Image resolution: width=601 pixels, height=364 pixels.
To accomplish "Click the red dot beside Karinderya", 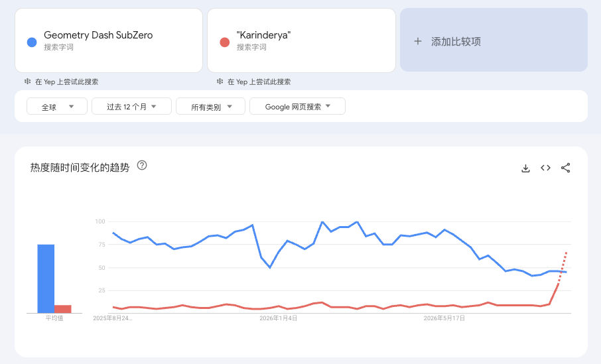I will pos(225,42).
